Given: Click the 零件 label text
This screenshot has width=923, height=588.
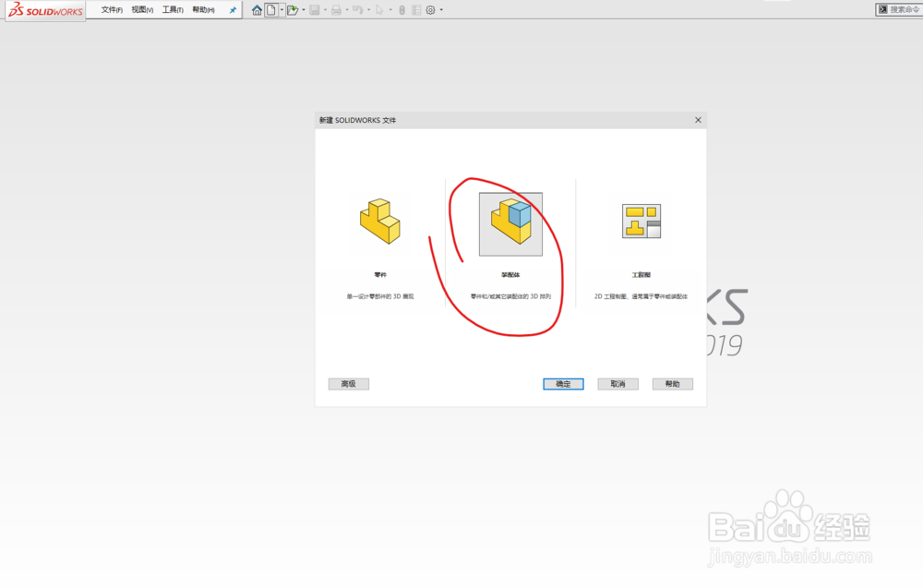Looking at the screenshot, I should click(380, 275).
